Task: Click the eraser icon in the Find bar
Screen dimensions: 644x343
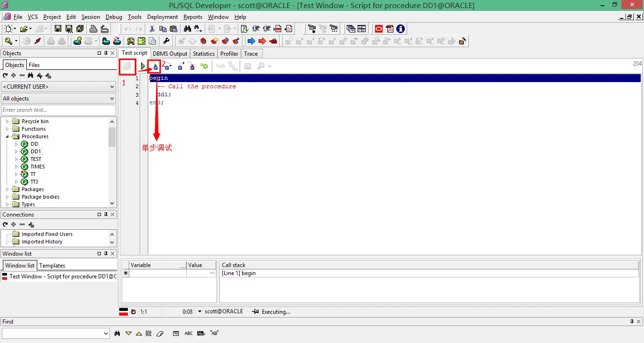Action: coord(159,334)
